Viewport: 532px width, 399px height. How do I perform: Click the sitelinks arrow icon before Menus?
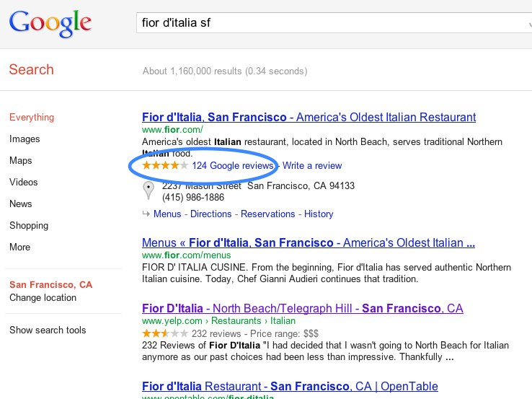146,214
